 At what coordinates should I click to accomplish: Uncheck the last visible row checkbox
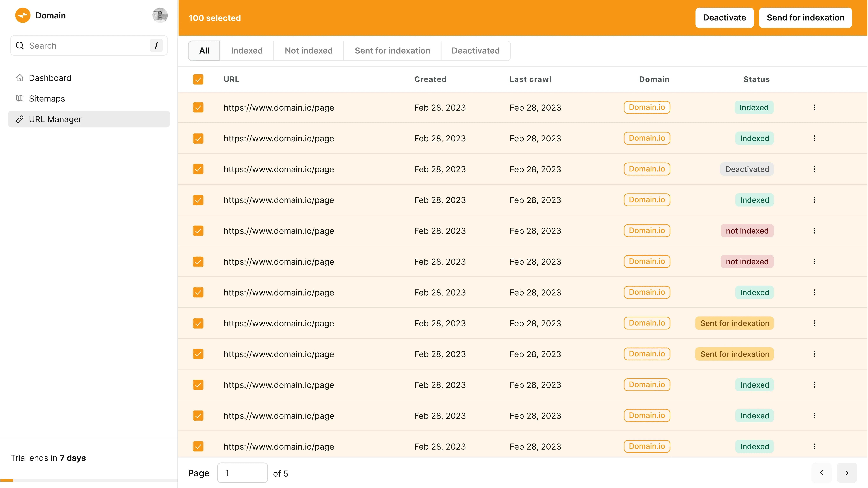tap(198, 447)
